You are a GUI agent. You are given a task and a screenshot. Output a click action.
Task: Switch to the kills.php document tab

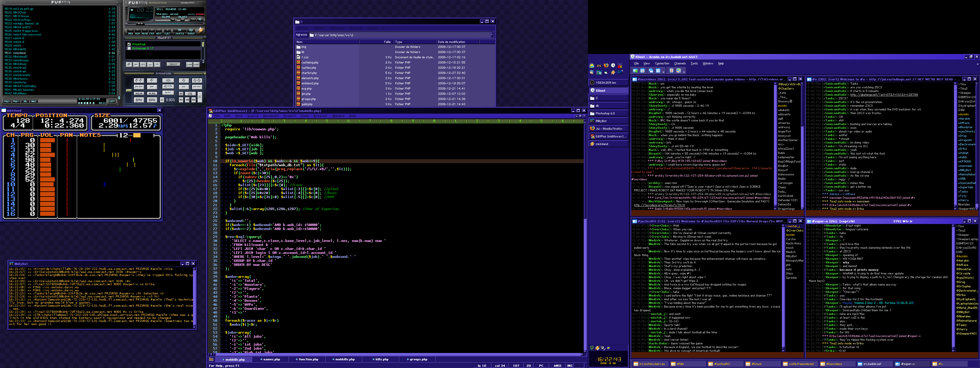coord(381,359)
